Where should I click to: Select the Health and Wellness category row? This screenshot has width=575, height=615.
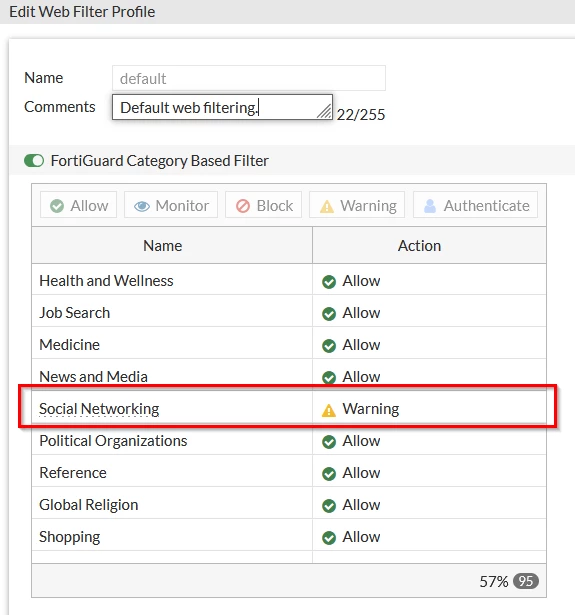click(x=289, y=281)
